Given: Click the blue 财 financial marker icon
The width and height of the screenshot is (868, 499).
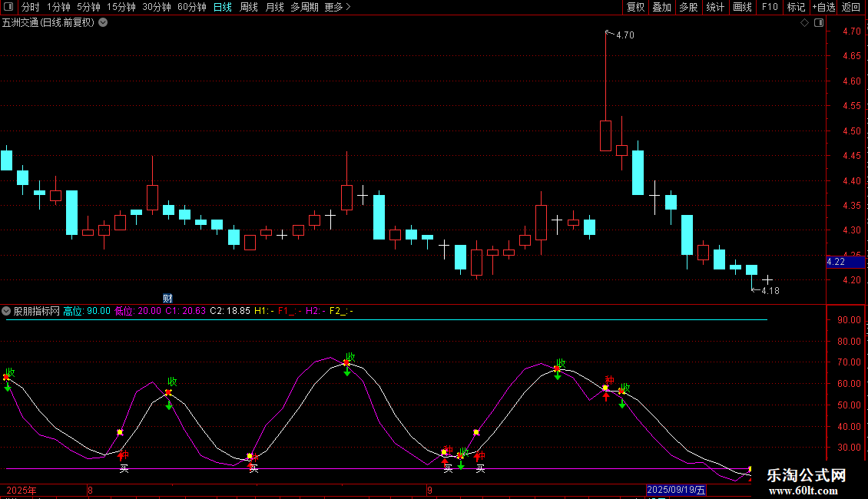Looking at the screenshot, I should pos(167,297).
